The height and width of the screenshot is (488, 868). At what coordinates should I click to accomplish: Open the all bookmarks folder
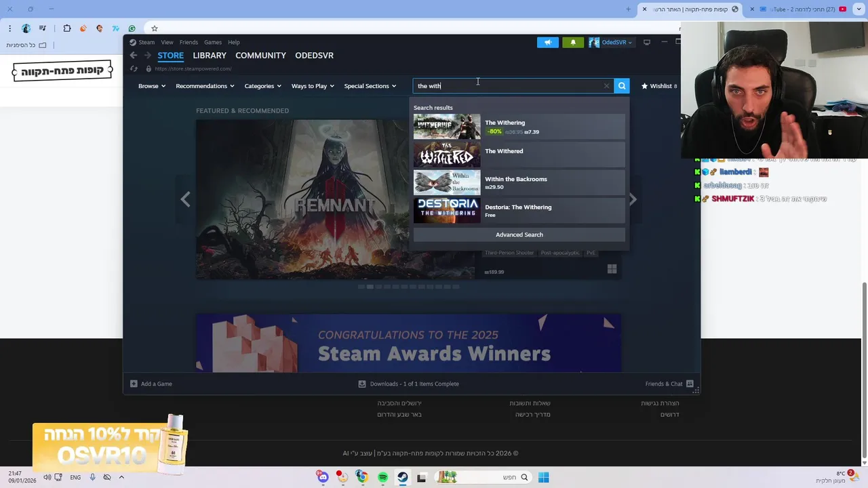click(27, 45)
